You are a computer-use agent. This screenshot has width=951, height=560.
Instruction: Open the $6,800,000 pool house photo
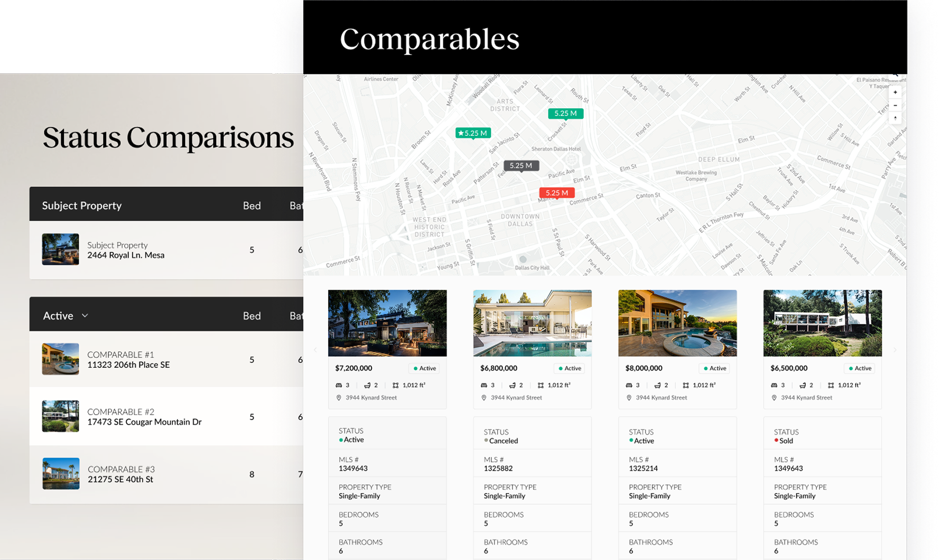pyautogui.click(x=532, y=323)
